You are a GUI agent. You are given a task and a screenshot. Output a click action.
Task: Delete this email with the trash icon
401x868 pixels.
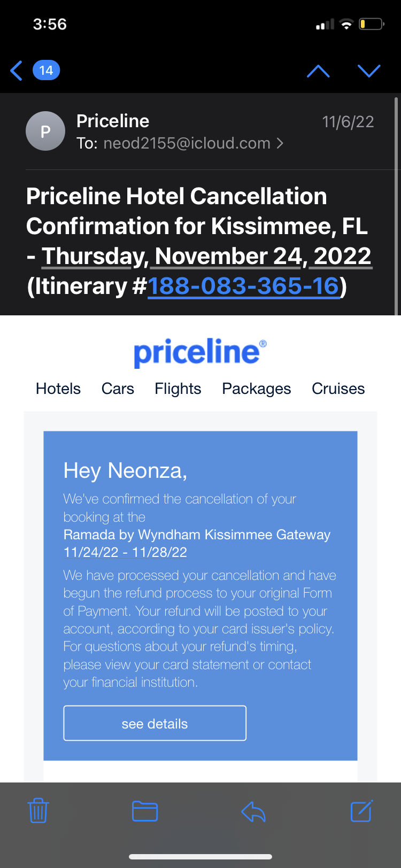coord(38,811)
